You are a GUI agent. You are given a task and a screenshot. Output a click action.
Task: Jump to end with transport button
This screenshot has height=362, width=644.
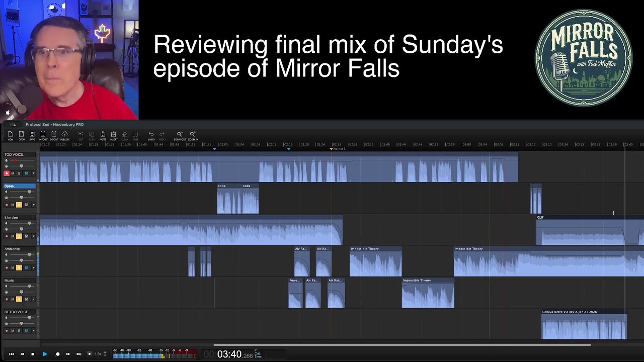79,354
